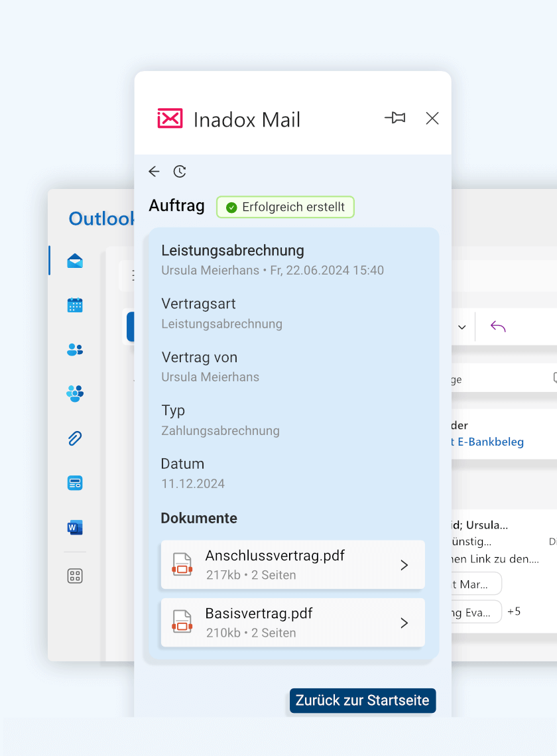Click the Auftrag heading
Screen dimensions: 557x756
click(x=176, y=206)
